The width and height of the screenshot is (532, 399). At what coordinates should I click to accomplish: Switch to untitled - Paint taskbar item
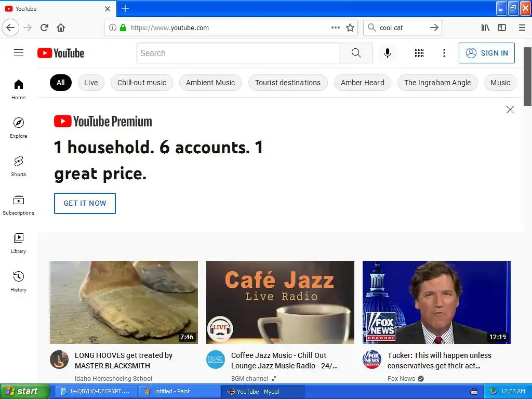click(179, 391)
